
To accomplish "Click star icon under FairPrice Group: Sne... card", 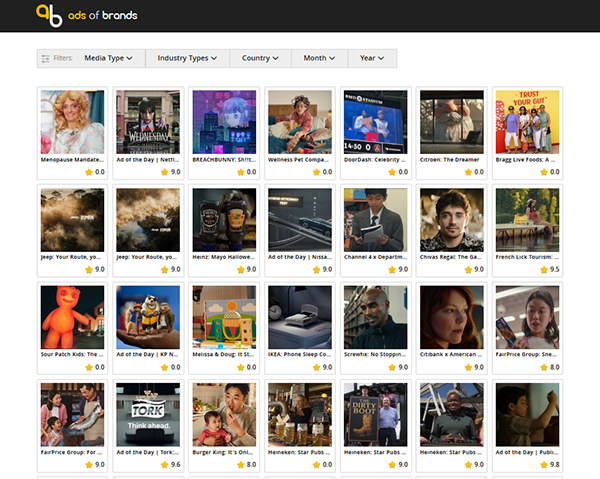I will pos(541,367).
